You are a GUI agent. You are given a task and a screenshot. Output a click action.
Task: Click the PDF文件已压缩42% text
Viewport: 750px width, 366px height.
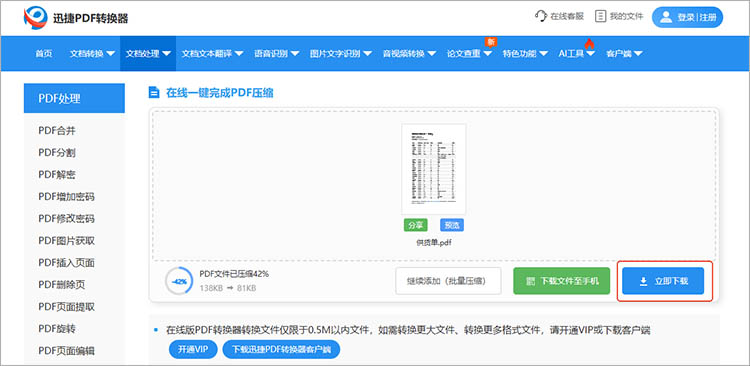234,274
